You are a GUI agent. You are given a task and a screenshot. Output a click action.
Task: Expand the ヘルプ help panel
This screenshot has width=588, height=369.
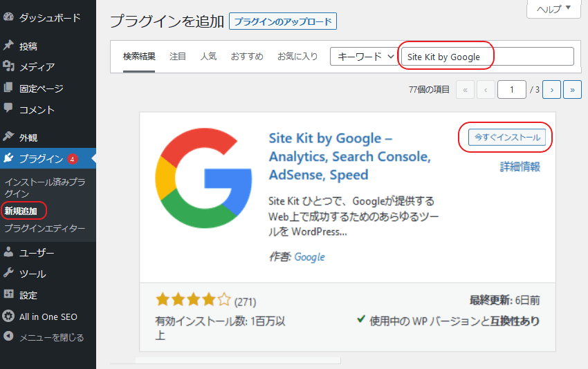553,9
